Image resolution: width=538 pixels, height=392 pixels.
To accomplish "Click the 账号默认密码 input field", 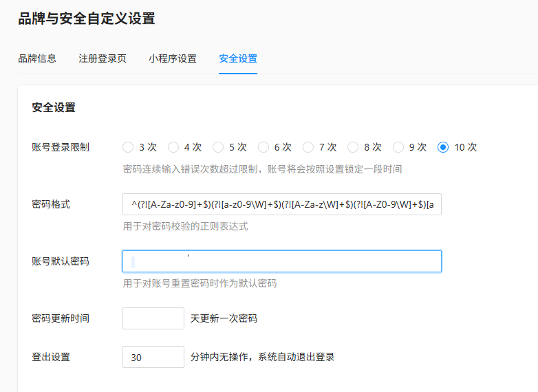I will [282, 261].
